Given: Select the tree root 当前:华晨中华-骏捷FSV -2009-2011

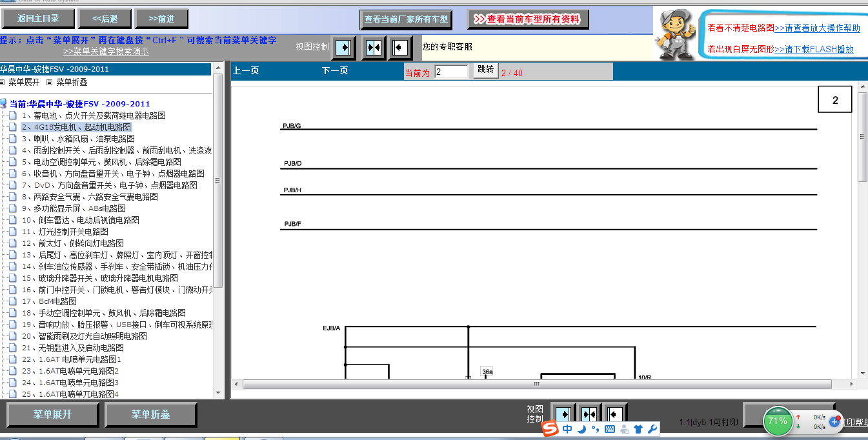Looking at the screenshot, I should 79,104.
